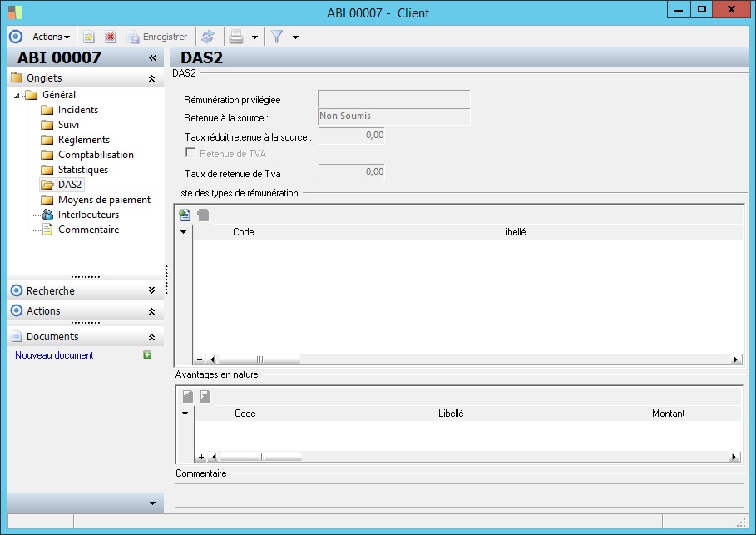
Task: Click the Nouveau document link
Action: (x=54, y=355)
